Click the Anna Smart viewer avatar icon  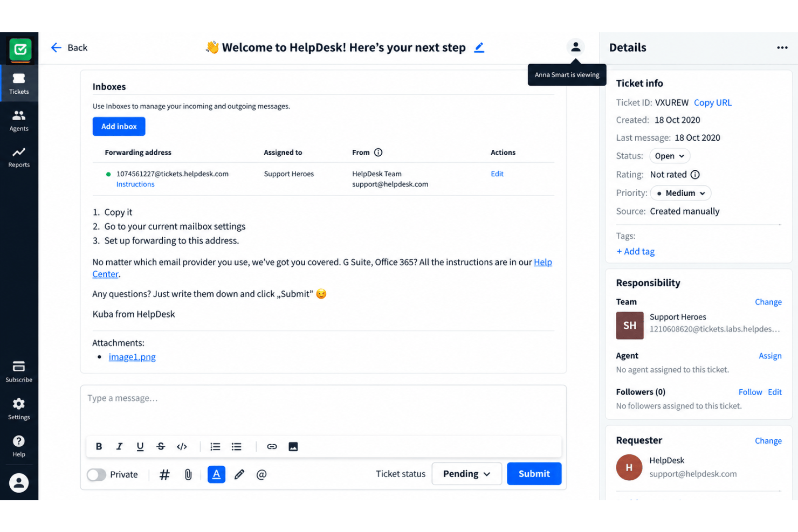pyautogui.click(x=576, y=47)
